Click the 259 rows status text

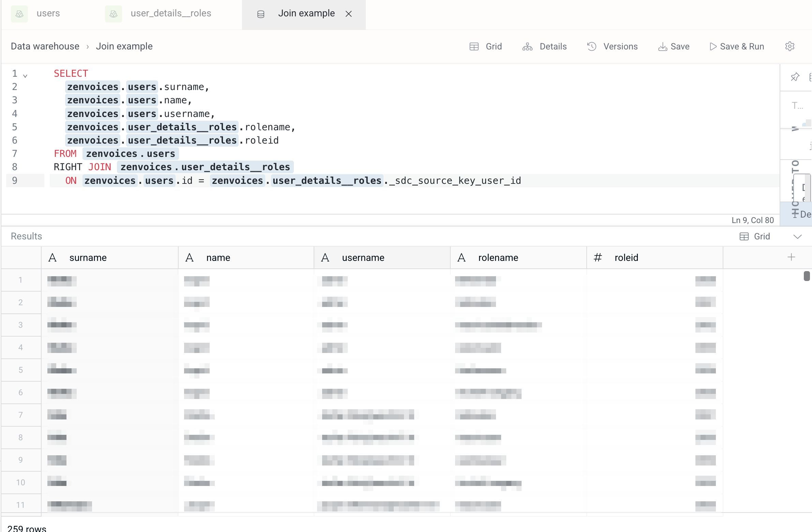pos(27,529)
